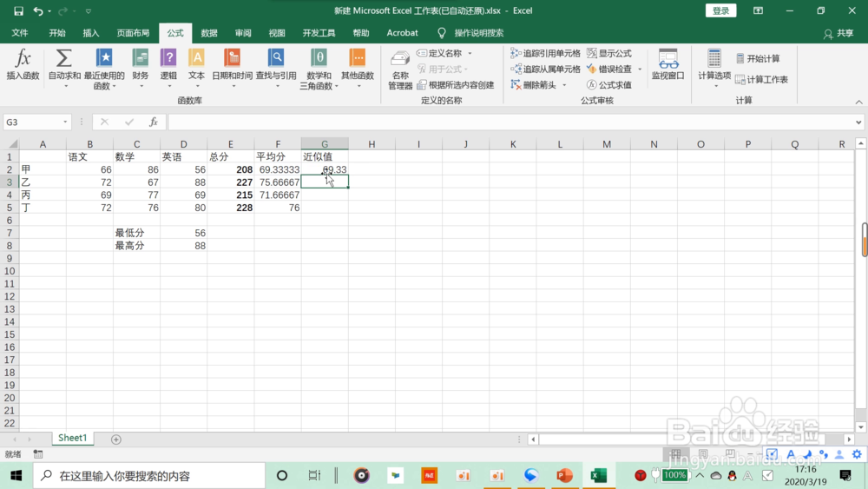Switch to the Developer (开发工具) tab
This screenshot has width=868, height=489.
pos(319,33)
